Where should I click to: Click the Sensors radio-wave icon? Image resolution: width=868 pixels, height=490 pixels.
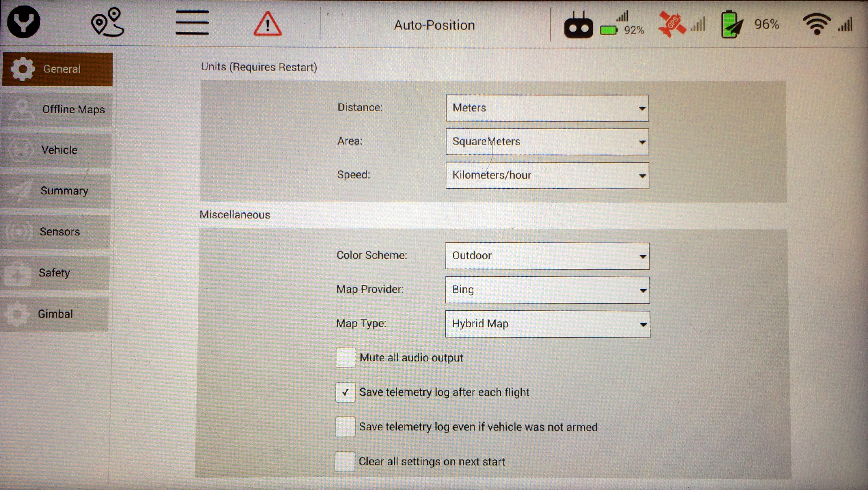[18, 232]
